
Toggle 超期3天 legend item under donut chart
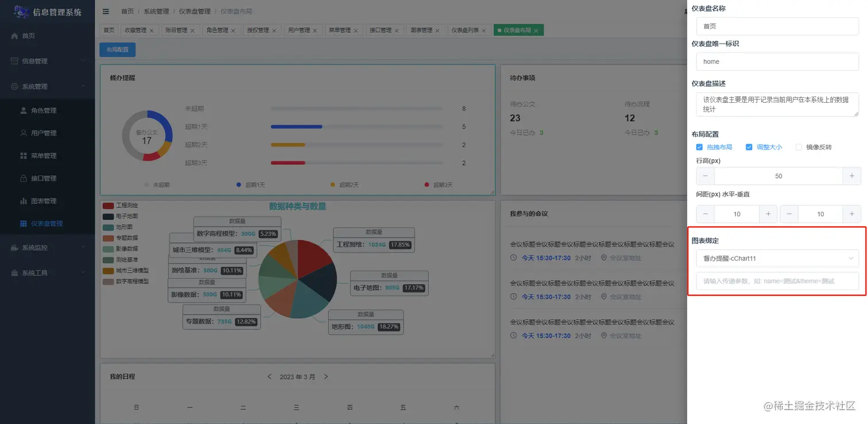438,185
